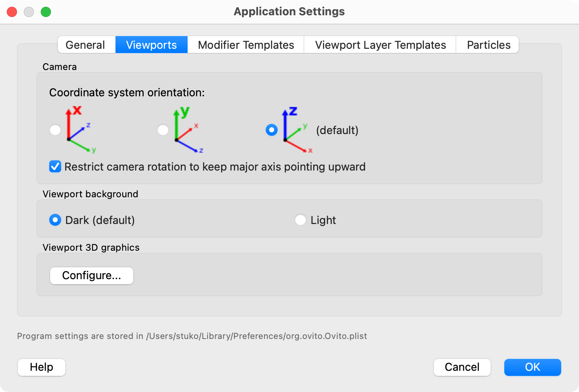579x392 pixels.
Task: Switch to the Modifier Templates tab
Action: [246, 45]
